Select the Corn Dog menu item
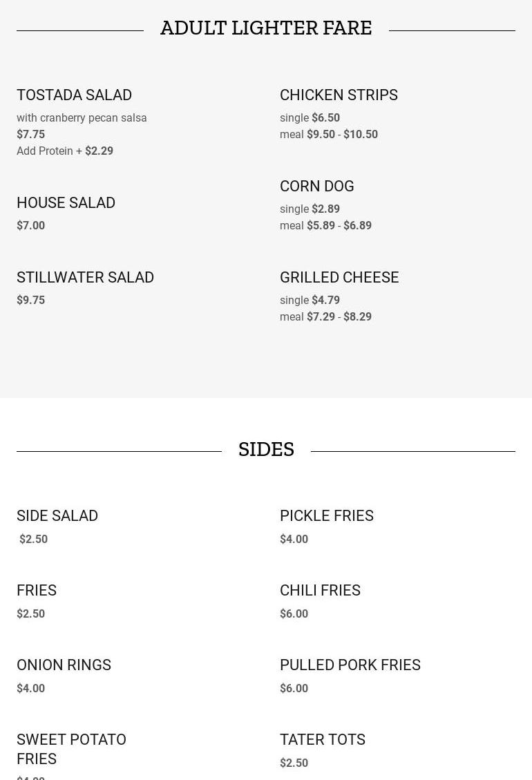 [316, 186]
